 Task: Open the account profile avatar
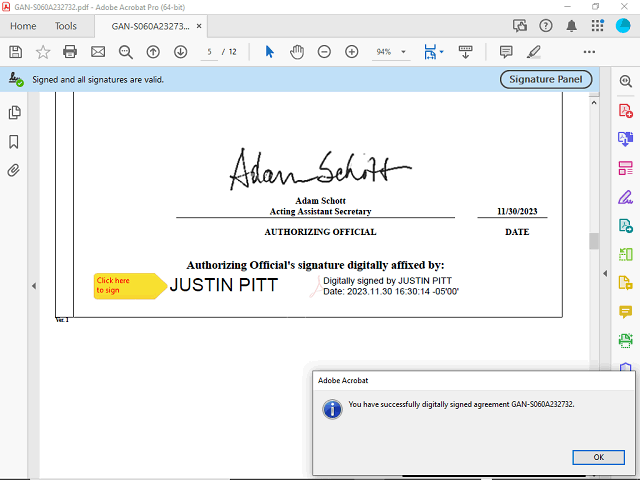[x=623, y=26]
